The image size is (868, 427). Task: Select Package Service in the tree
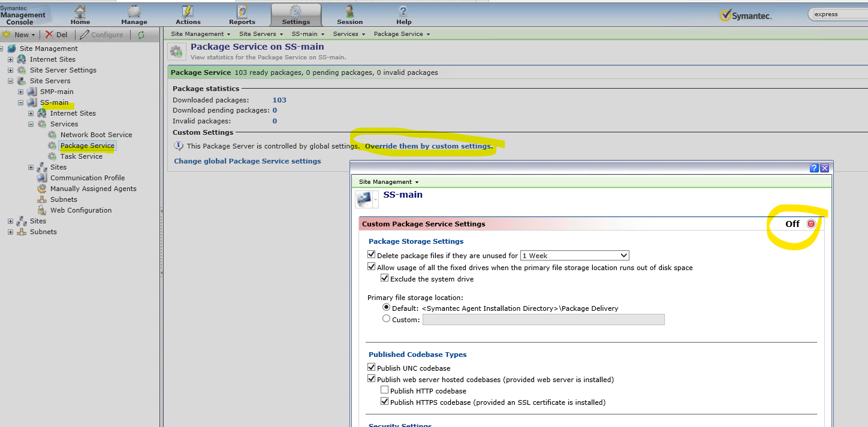point(87,146)
